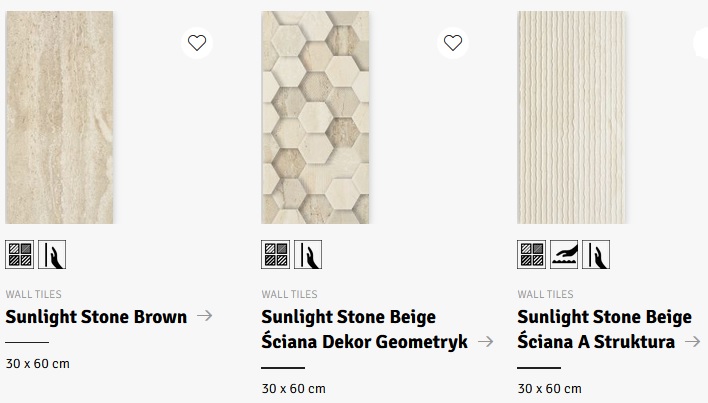Click the arrow next to Sunlight Stone Brown

[205, 316]
